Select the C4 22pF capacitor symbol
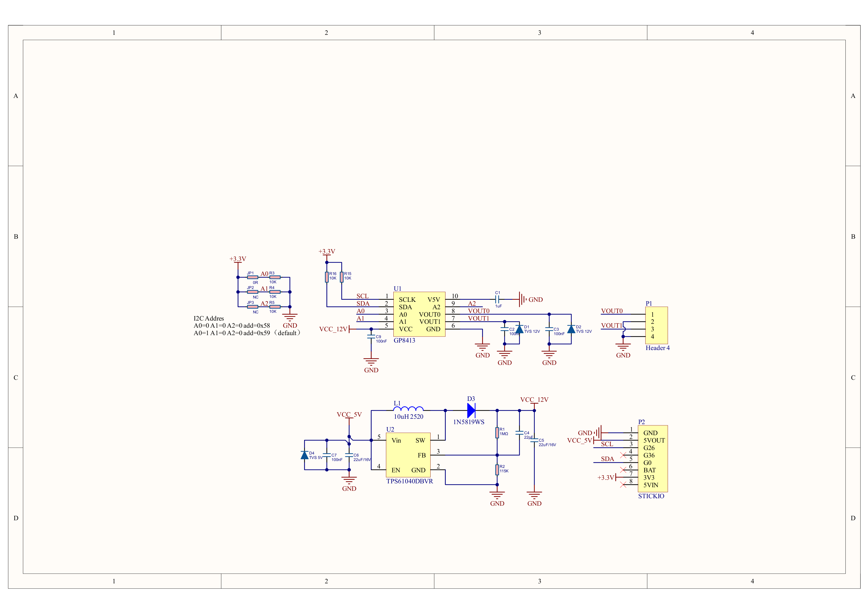This screenshot has width=868, height=614. click(520, 432)
